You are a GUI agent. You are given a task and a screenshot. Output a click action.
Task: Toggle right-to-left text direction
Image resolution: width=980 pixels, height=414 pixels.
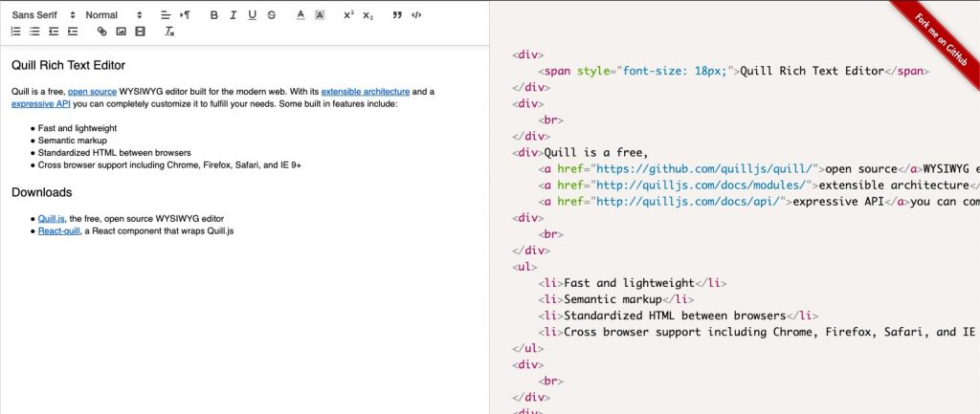[185, 15]
